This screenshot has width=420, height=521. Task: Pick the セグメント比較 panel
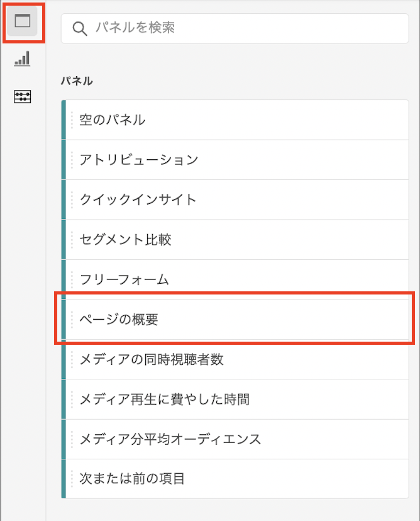pyautogui.click(x=235, y=240)
